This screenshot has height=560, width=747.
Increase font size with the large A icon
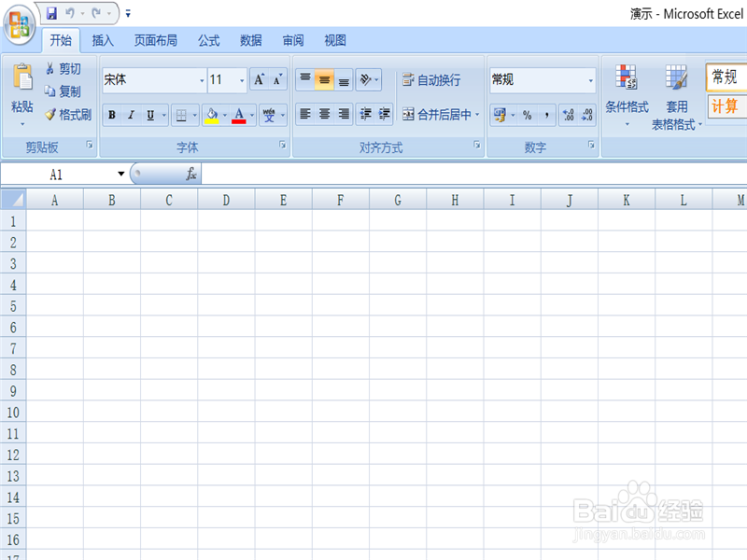[260, 79]
